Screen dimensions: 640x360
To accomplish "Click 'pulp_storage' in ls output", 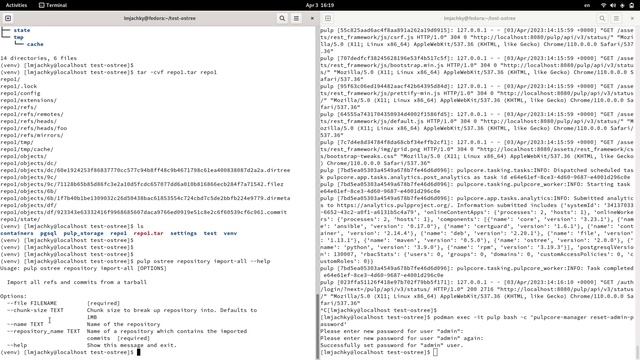I will coord(83,233).
